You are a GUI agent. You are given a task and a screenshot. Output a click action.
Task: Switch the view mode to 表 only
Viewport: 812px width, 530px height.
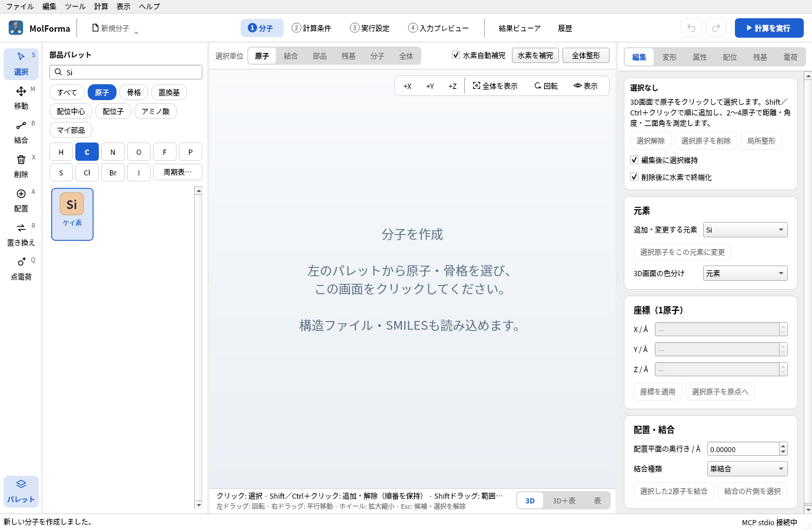coord(597,501)
